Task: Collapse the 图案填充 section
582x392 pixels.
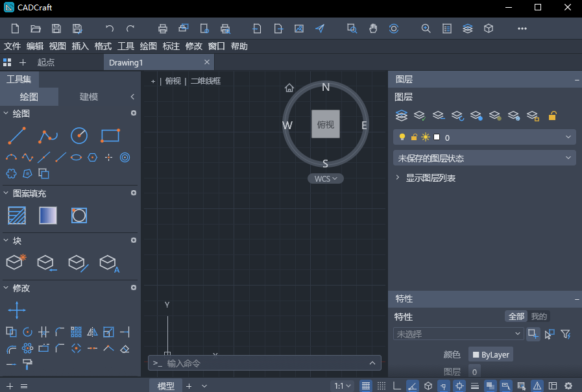Action: [6, 193]
